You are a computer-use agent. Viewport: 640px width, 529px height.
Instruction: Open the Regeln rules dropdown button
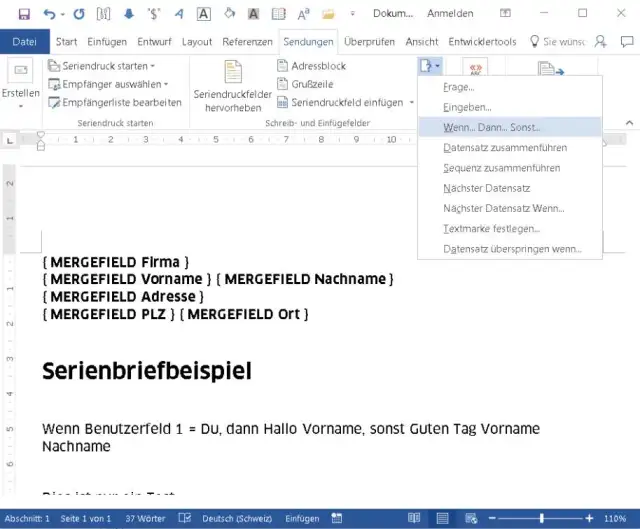pyautogui.click(x=430, y=66)
